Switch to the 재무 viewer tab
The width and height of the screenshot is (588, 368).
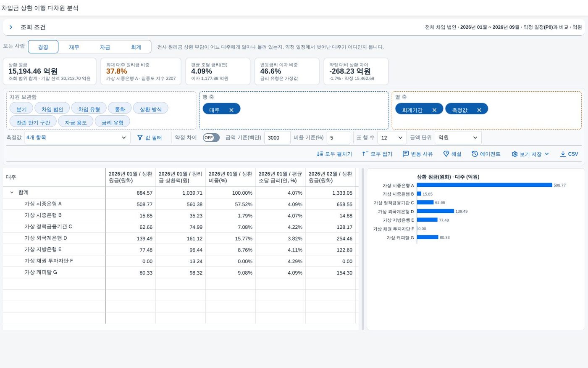74,47
